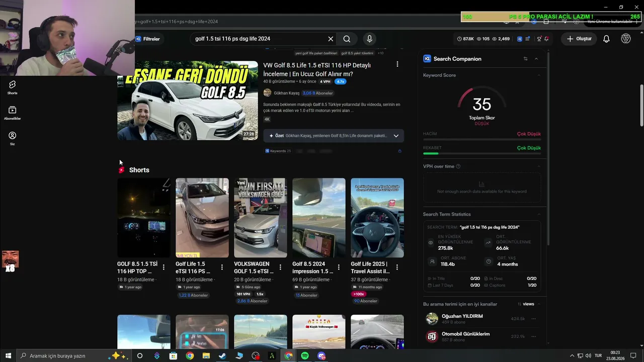Click the Windows taskbar search box
644x362 pixels.
[x=74, y=355]
